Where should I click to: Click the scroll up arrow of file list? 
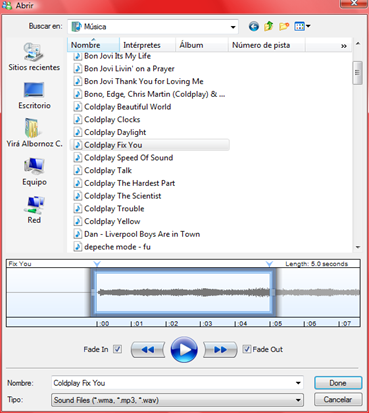tap(358, 44)
